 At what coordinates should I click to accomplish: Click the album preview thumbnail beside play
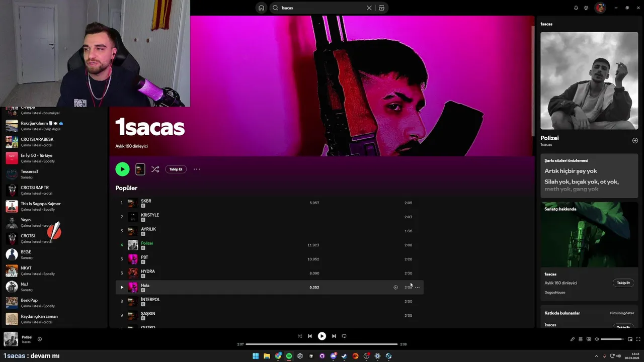pyautogui.click(x=140, y=169)
